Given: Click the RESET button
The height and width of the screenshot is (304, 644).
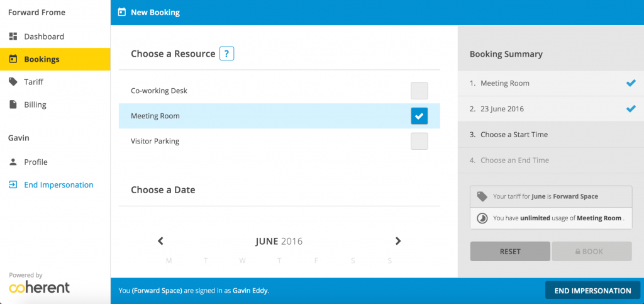Looking at the screenshot, I should (510, 251).
